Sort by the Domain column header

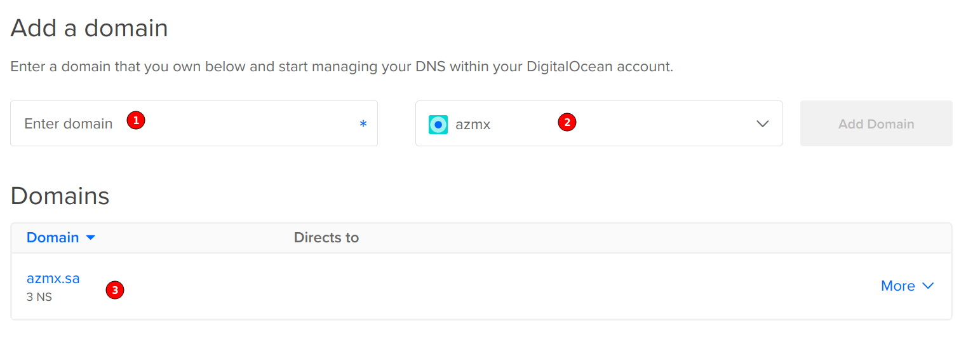pos(53,237)
